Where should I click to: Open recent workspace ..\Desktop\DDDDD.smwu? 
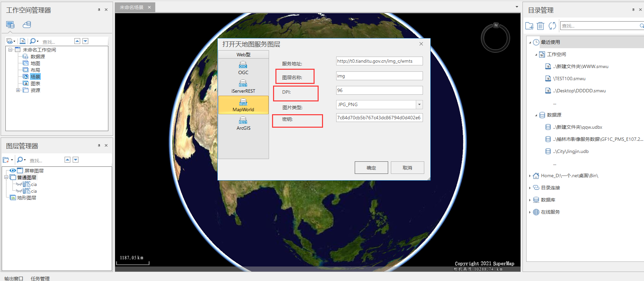(x=579, y=91)
